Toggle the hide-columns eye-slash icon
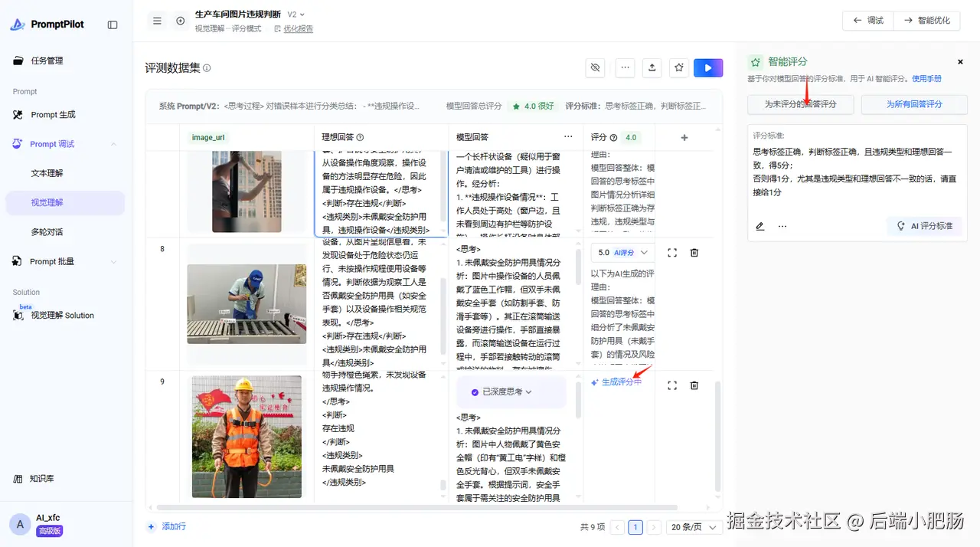This screenshot has height=547, width=980. (595, 67)
